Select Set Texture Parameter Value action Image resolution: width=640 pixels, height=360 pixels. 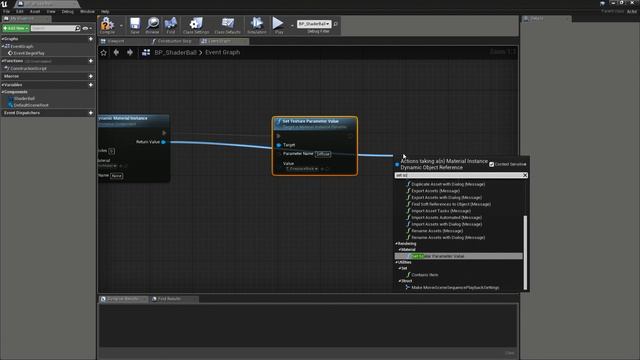pos(458,256)
